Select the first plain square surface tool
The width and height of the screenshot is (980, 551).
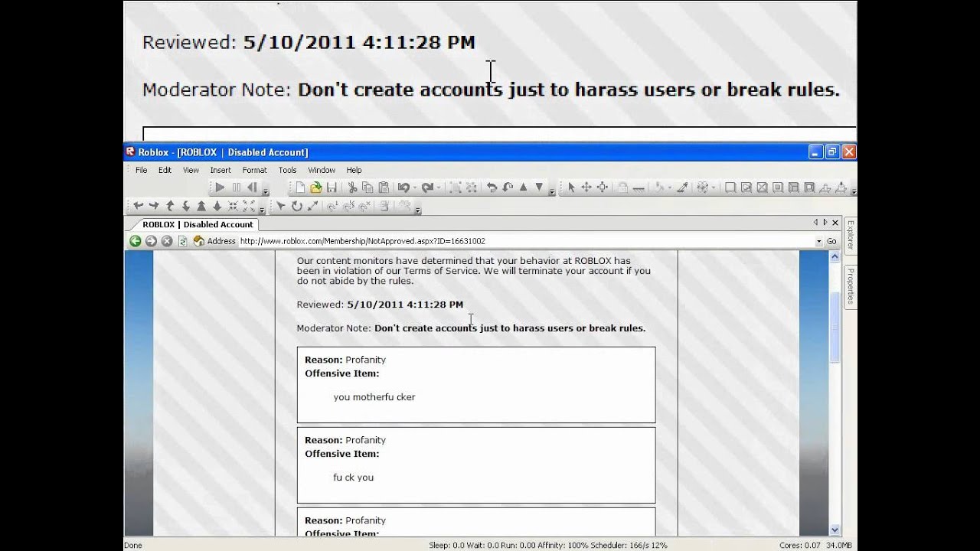[x=730, y=187]
